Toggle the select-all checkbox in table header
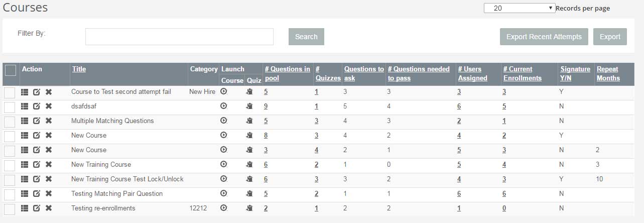644x223 pixels. pos(11,70)
